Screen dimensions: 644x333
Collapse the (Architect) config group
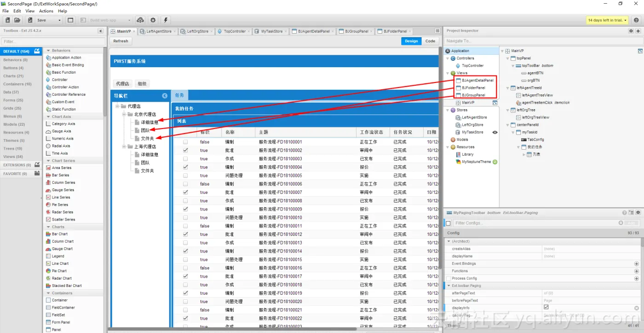[449, 241]
